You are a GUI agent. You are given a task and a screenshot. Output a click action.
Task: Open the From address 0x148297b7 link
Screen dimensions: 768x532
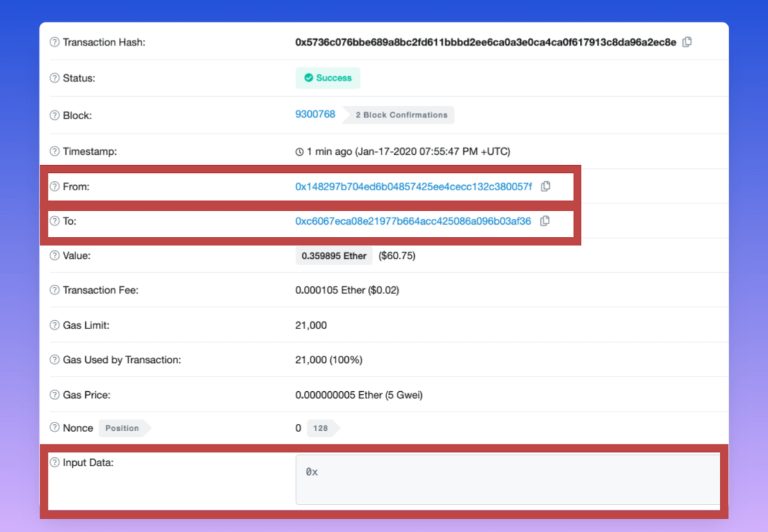click(x=413, y=186)
